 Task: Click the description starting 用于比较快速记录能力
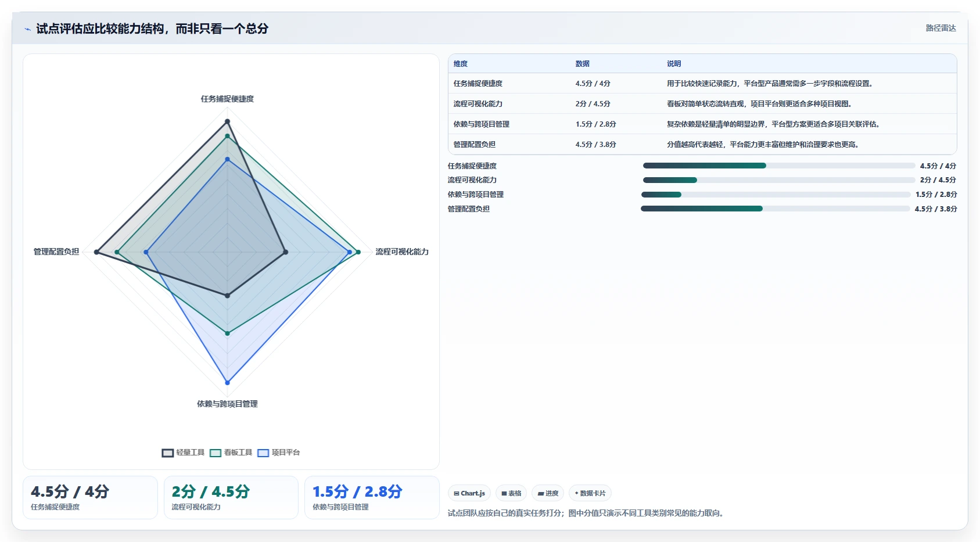tap(771, 84)
